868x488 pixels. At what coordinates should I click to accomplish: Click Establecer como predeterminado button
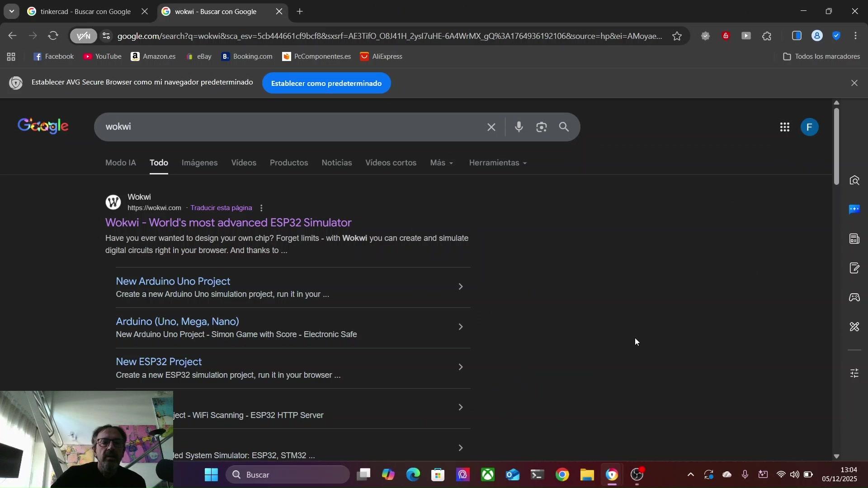(x=326, y=83)
